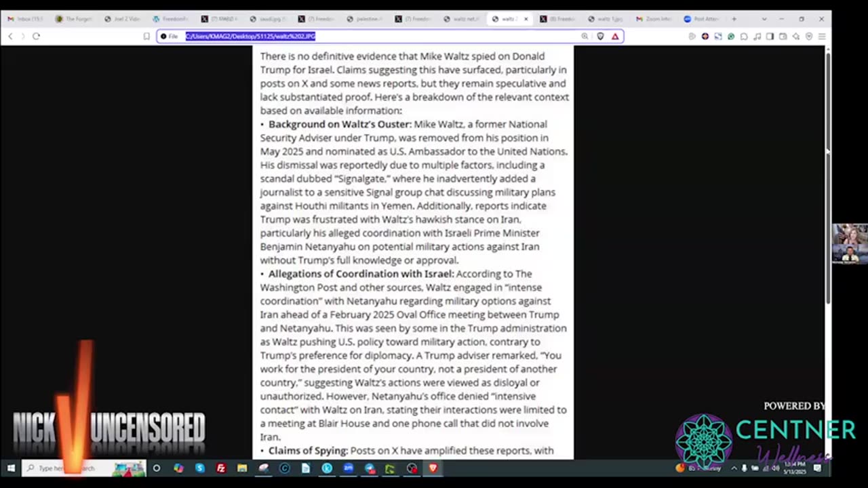
Task: Go back with the browser back arrow
Action: tap(10, 36)
